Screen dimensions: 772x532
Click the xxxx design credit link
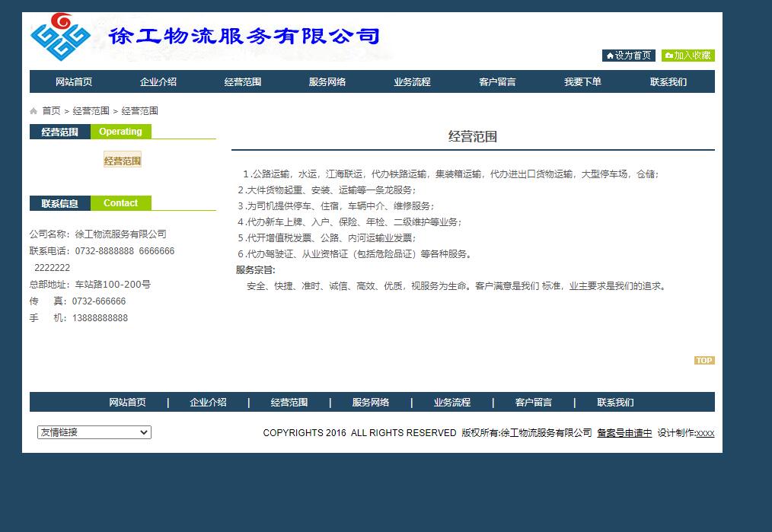pos(703,432)
